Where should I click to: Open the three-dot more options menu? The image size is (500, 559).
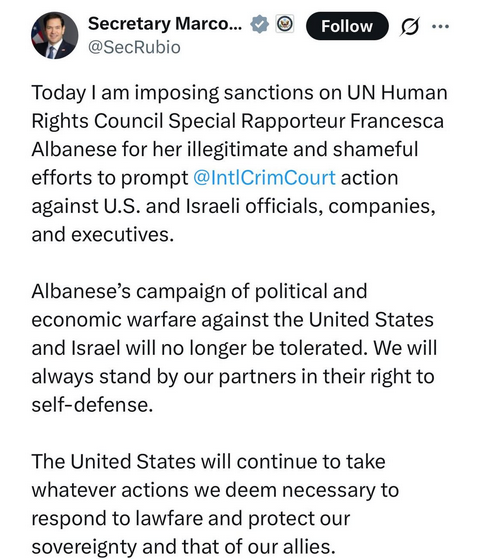pos(440,26)
